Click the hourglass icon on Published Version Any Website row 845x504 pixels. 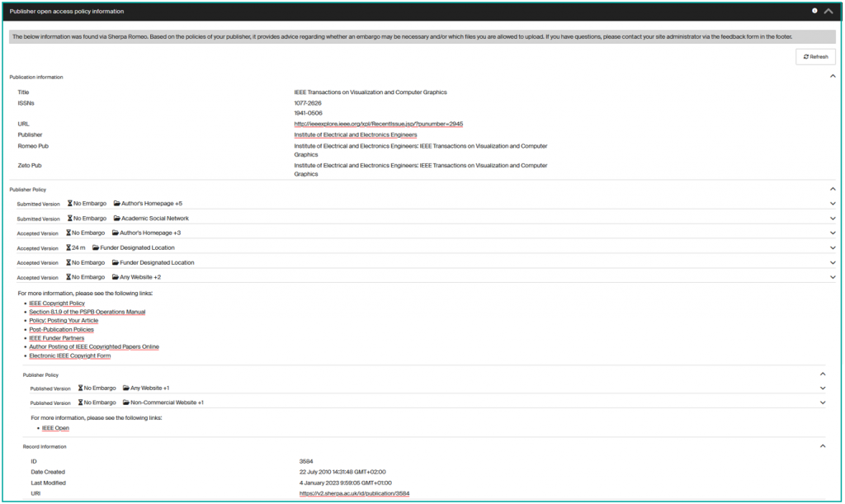click(x=79, y=388)
